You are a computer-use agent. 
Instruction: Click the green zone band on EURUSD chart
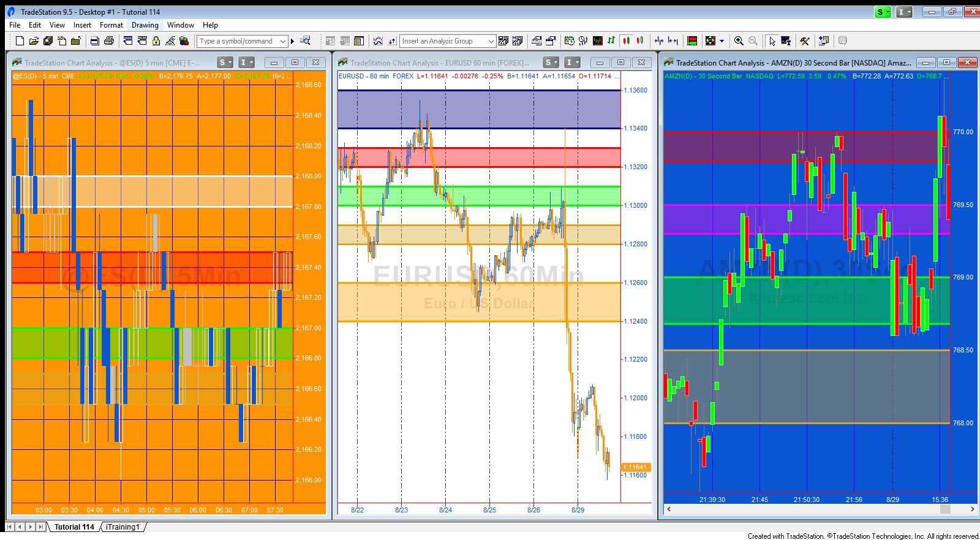coord(479,196)
